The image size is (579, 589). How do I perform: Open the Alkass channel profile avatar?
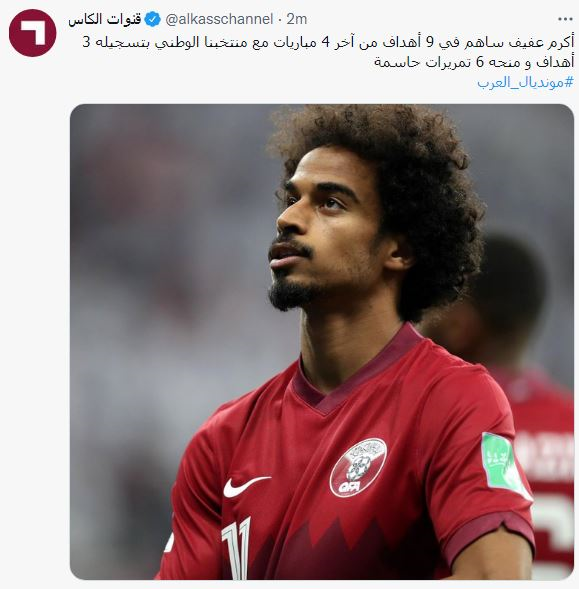point(33,33)
